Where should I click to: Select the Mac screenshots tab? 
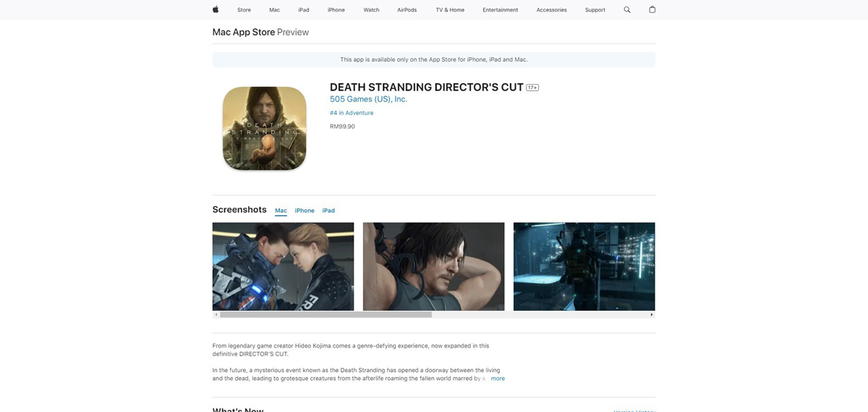(x=281, y=211)
